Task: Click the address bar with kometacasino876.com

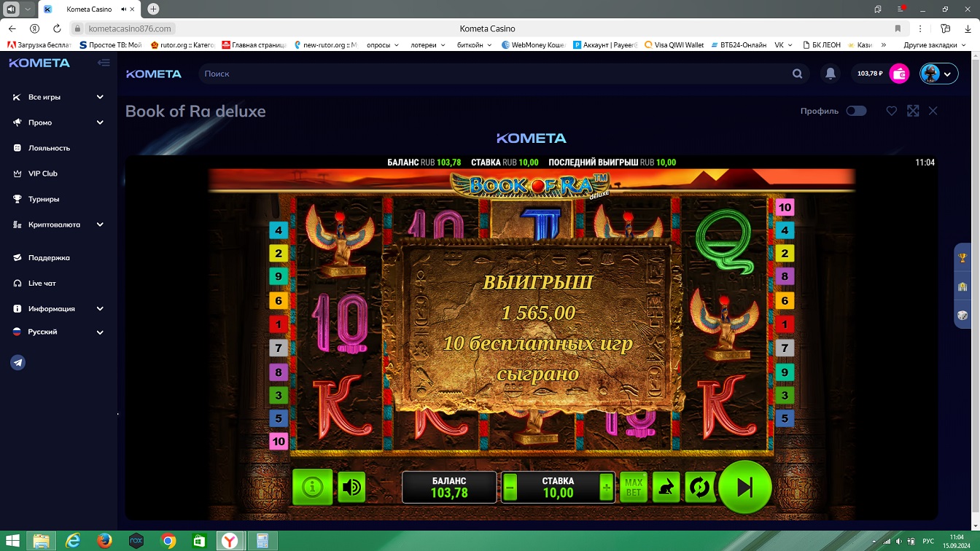Action: tap(130, 28)
